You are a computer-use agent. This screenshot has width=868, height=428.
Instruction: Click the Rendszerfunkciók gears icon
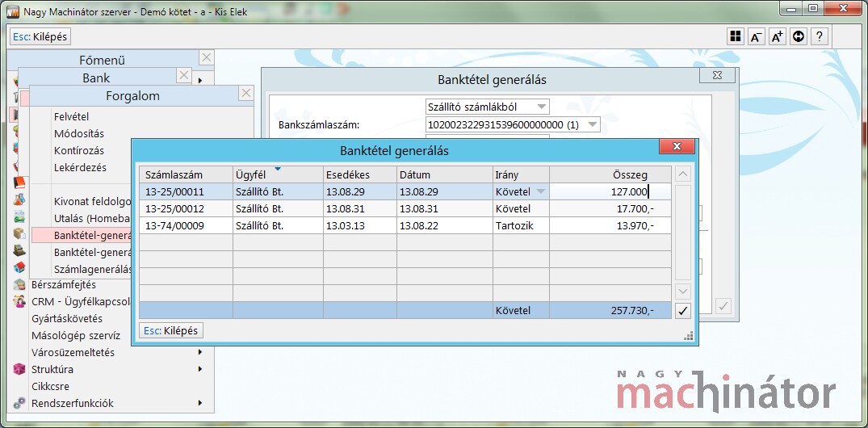(x=19, y=403)
